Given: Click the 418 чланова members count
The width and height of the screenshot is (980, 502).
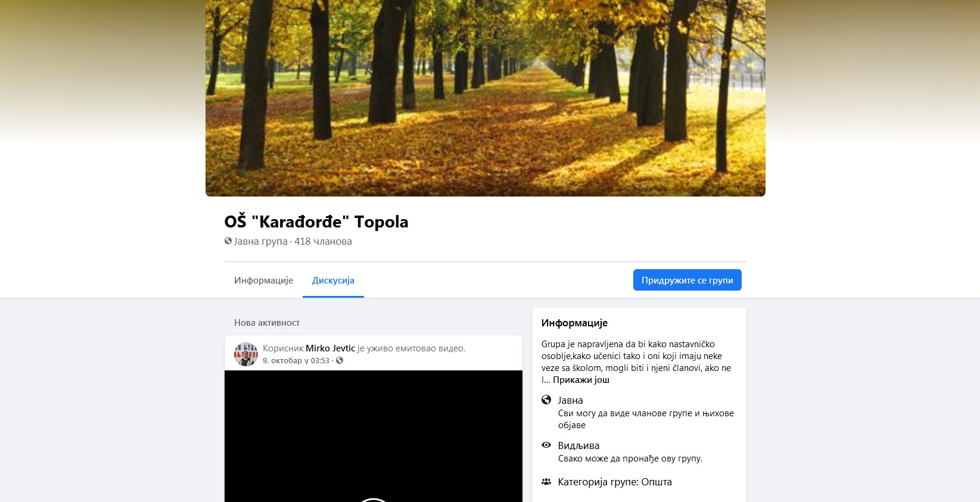Looking at the screenshot, I should 323,241.
